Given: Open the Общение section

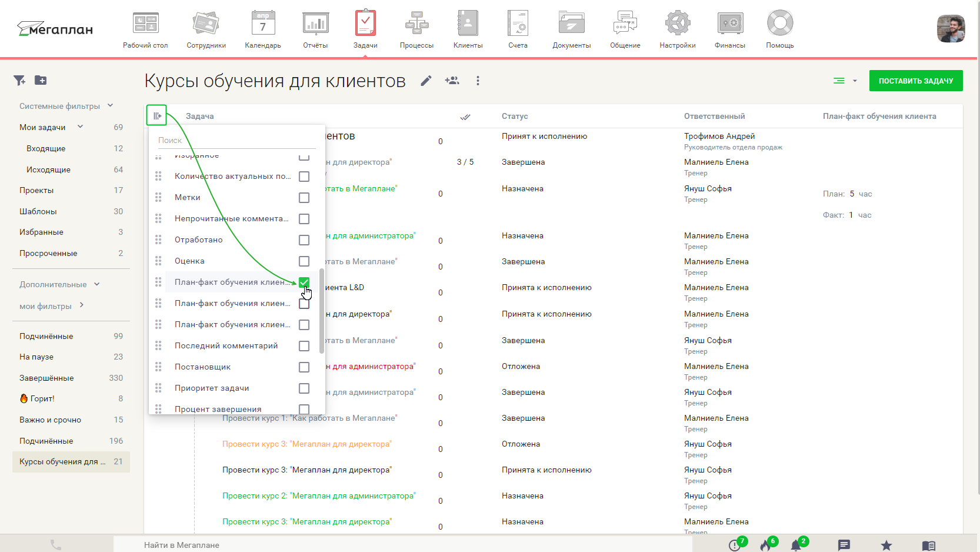Looking at the screenshot, I should click(x=625, y=29).
